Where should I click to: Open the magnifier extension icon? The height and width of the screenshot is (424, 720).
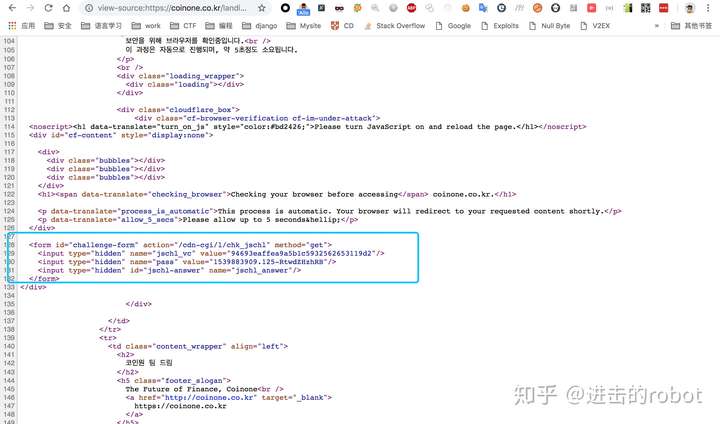tap(375, 8)
